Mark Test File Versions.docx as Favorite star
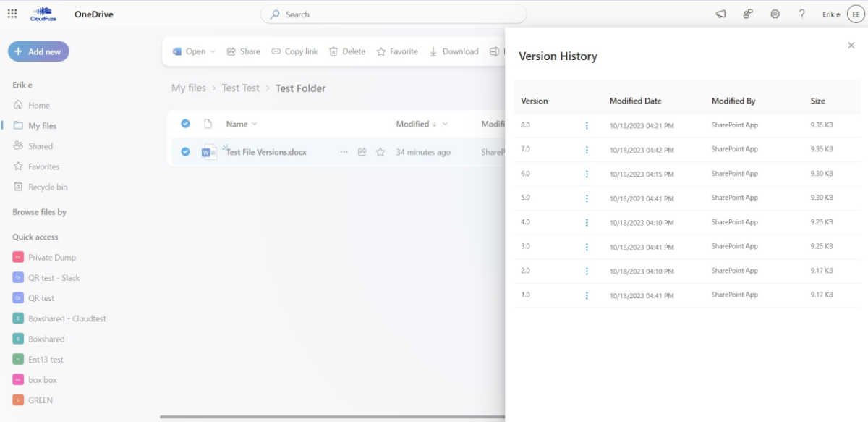This screenshot has width=868, height=422. click(380, 152)
